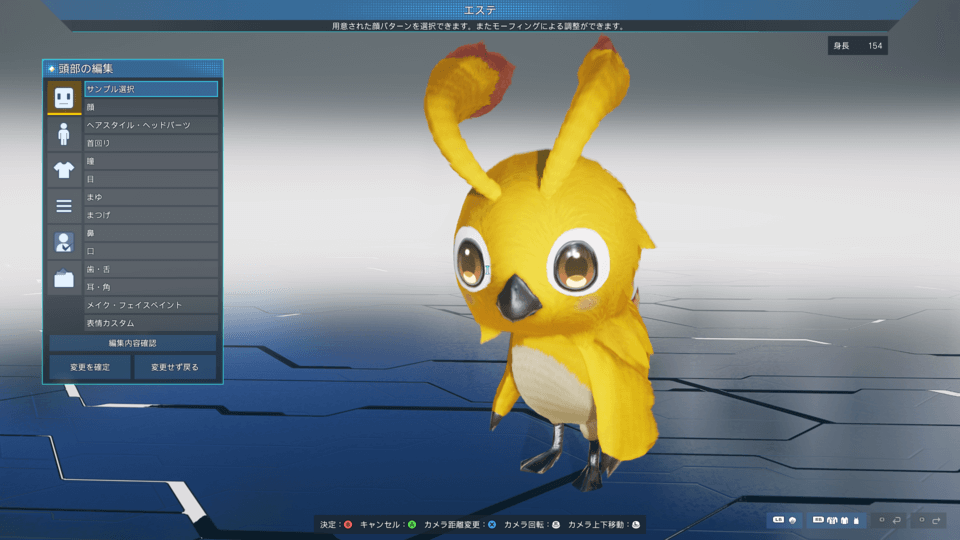The width and height of the screenshot is (960, 540).
Task: Open the まゆ eyebrow entry
Action: [x=151, y=197]
